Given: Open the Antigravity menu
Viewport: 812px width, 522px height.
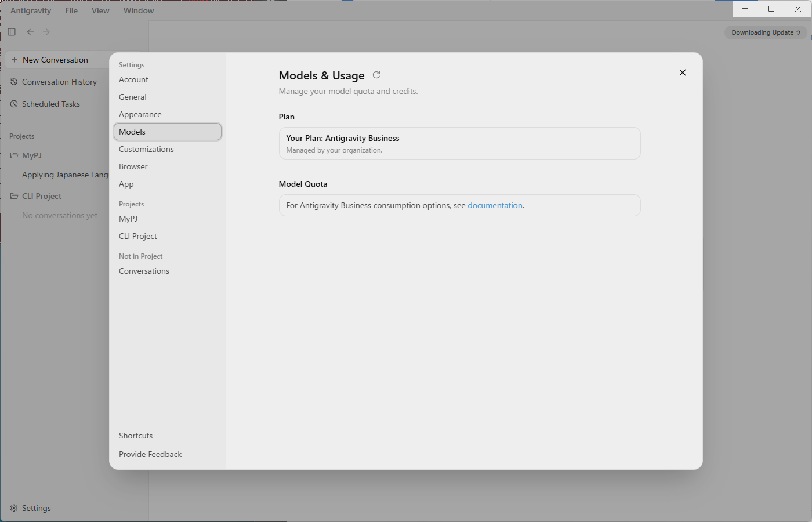Looking at the screenshot, I should 31,10.
